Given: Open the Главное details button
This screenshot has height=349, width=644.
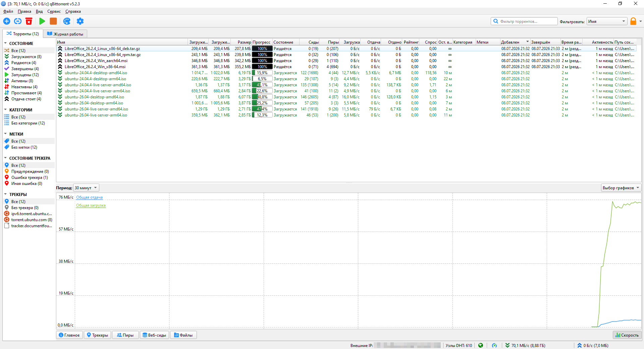Looking at the screenshot, I should click(x=69, y=335).
